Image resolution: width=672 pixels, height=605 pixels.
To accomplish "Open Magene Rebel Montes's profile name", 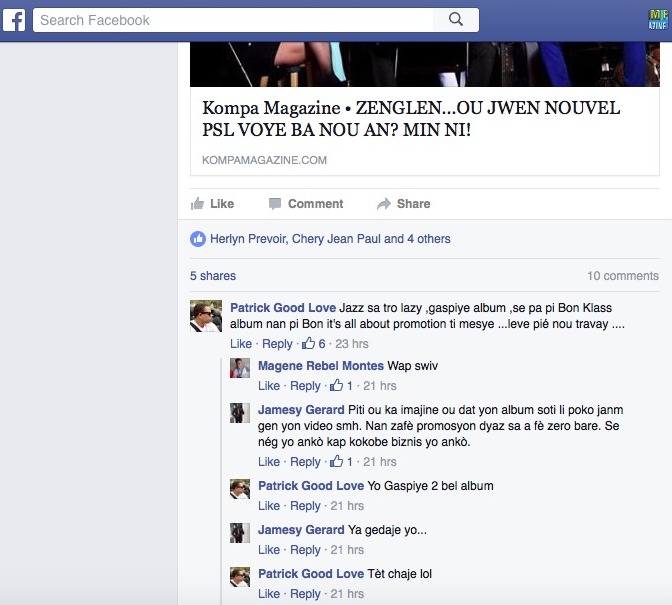I will tap(321, 365).
